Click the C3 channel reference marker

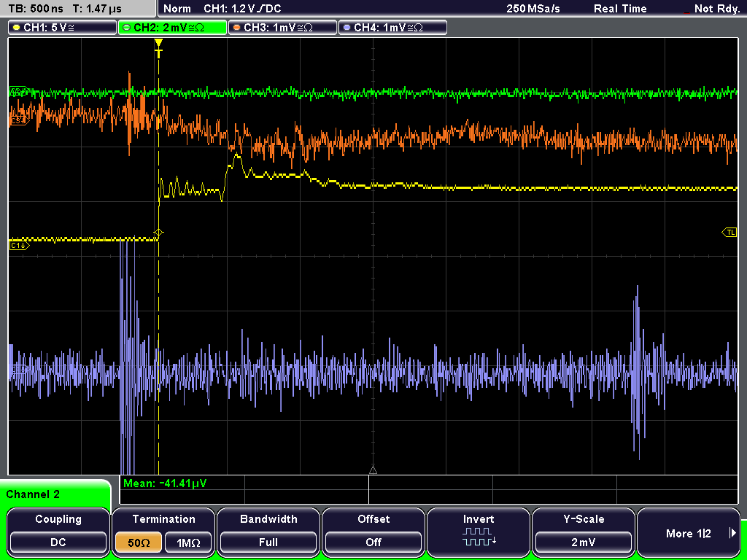pos(19,120)
